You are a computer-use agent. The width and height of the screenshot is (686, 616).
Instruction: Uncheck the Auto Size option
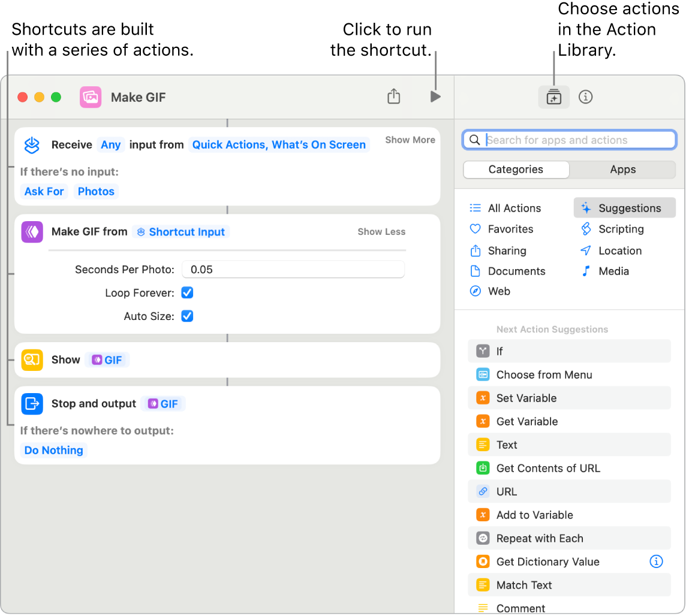pyautogui.click(x=186, y=316)
